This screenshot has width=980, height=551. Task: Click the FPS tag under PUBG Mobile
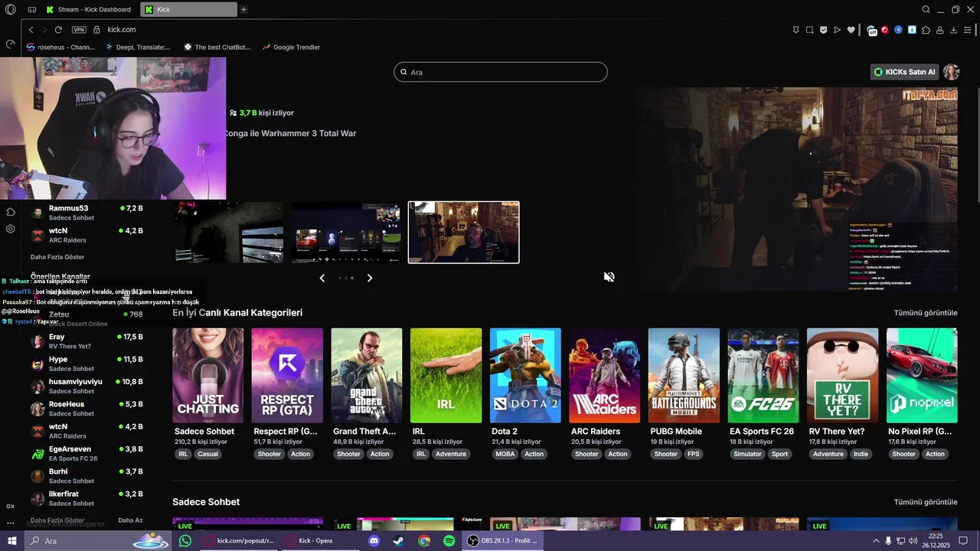pos(694,454)
